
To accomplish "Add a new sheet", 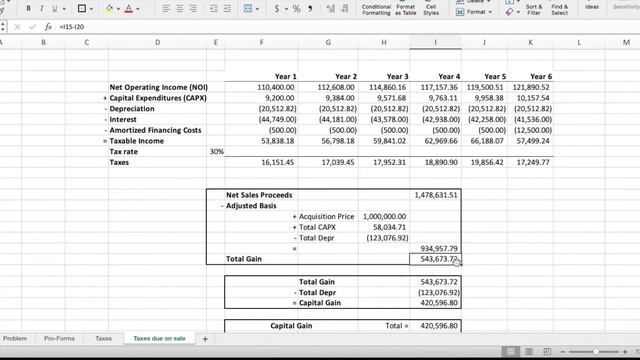I will (x=205, y=339).
